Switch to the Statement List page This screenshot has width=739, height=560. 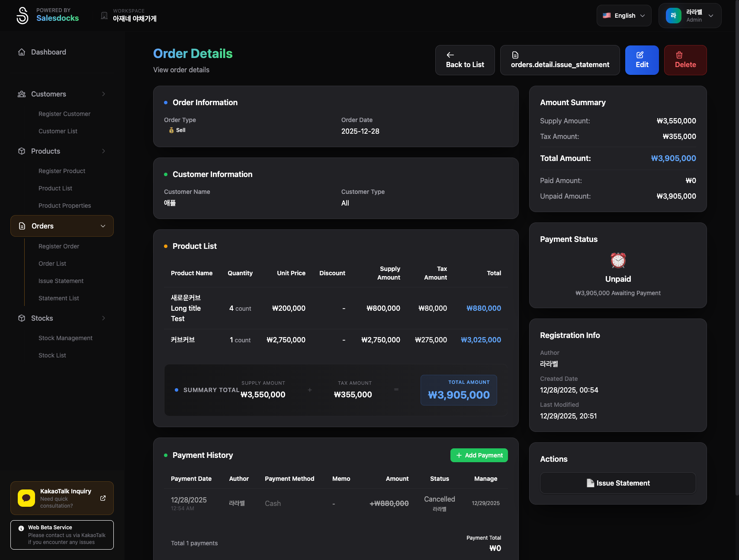(58, 298)
